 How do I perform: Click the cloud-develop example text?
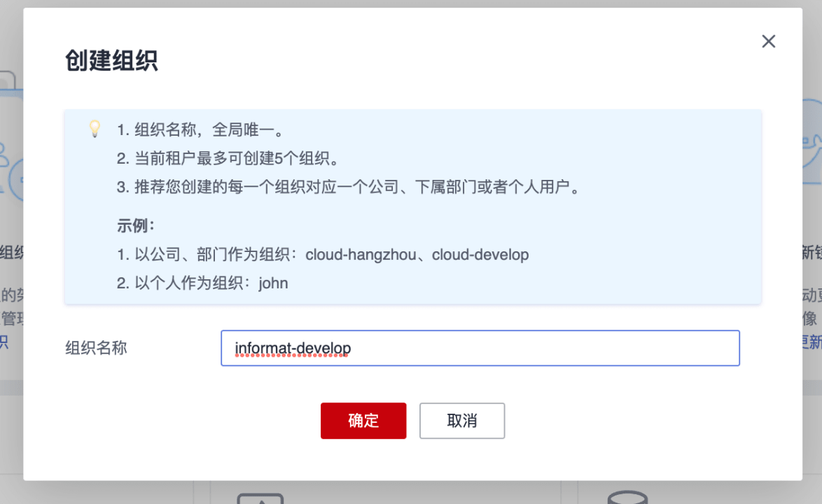coord(480,255)
